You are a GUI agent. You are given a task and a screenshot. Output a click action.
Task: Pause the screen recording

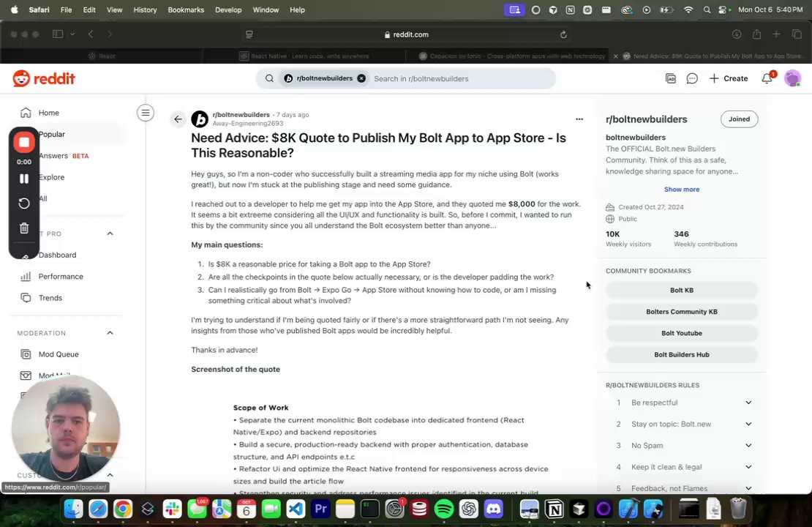click(24, 179)
